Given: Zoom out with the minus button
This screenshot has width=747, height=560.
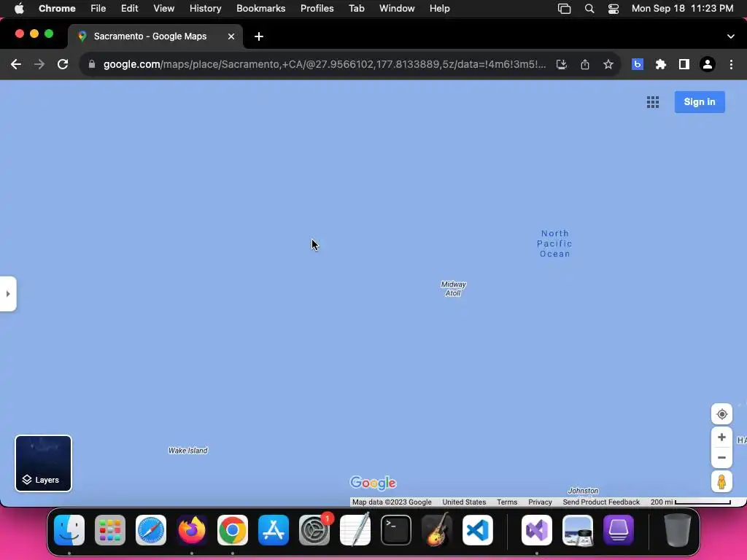Looking at the screenshot, I should coord(721,458).
